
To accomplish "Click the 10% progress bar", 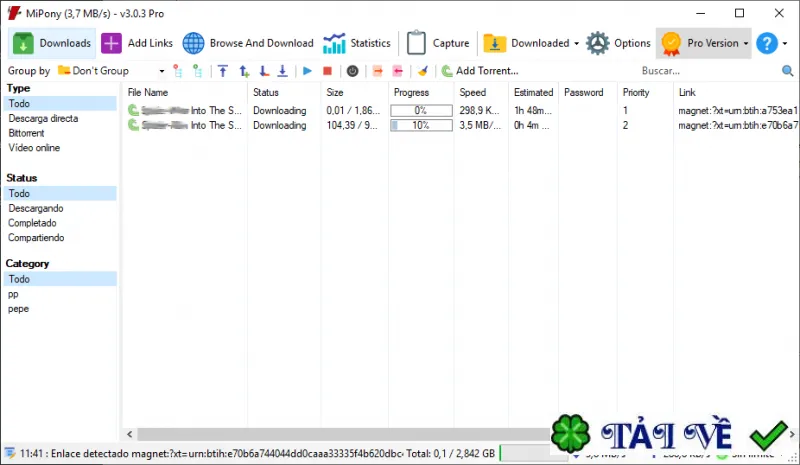I will click(x=421, y=126).
